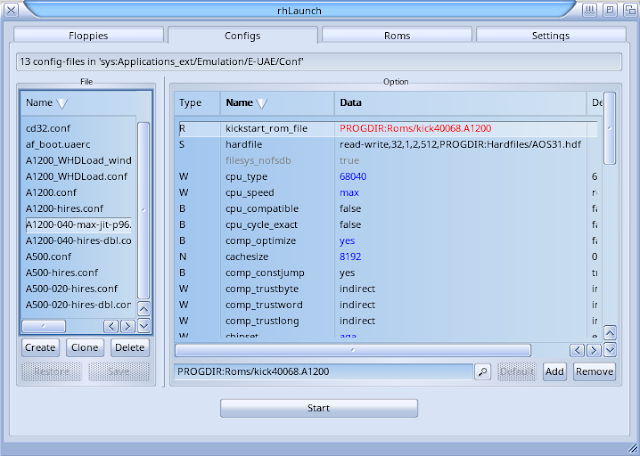The height and width of the screenshot is (456, 640).
Task: Click the File list scroll up arrow
Action: coord(144,309)
